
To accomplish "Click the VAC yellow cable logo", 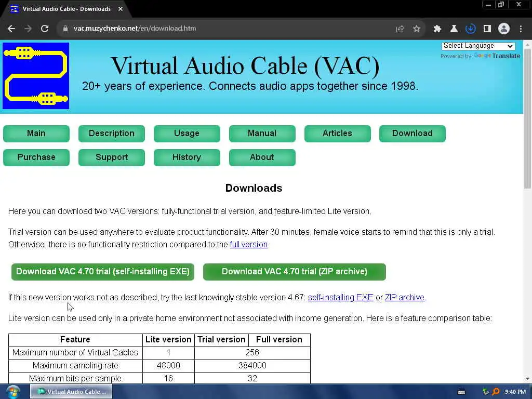I will 36,76.
